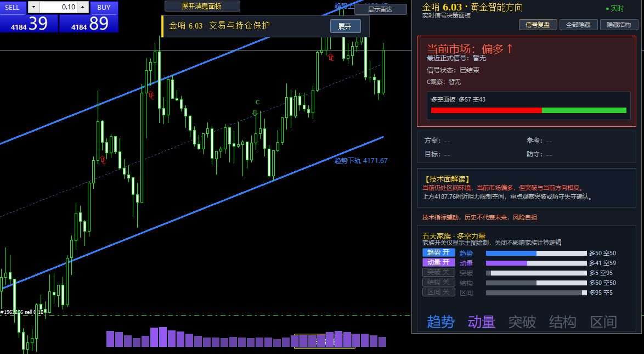Enable the 突破 关 family switch
The width and height of the screenshot is (644, 354).
[x=439, y=272]
